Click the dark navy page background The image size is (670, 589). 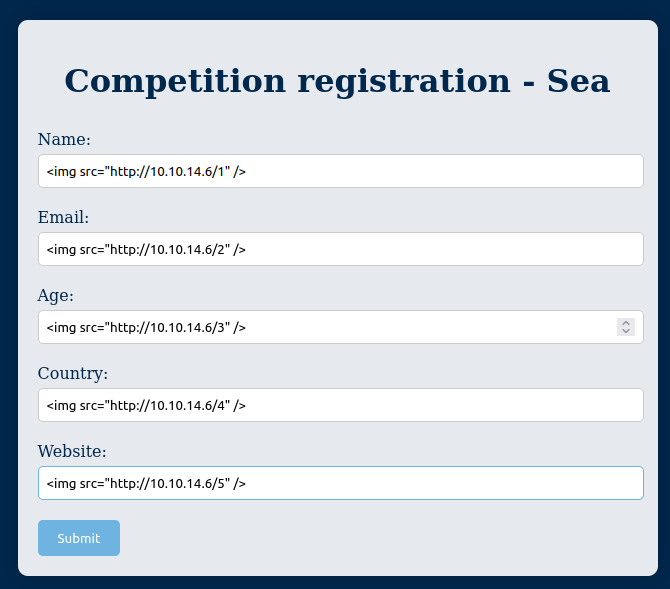click(x=8, y=300)
